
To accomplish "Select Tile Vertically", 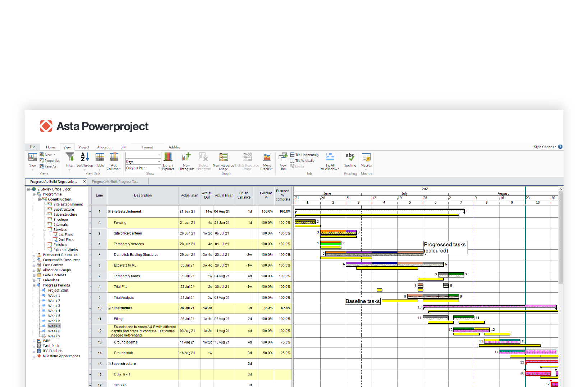I will point(302,161).
